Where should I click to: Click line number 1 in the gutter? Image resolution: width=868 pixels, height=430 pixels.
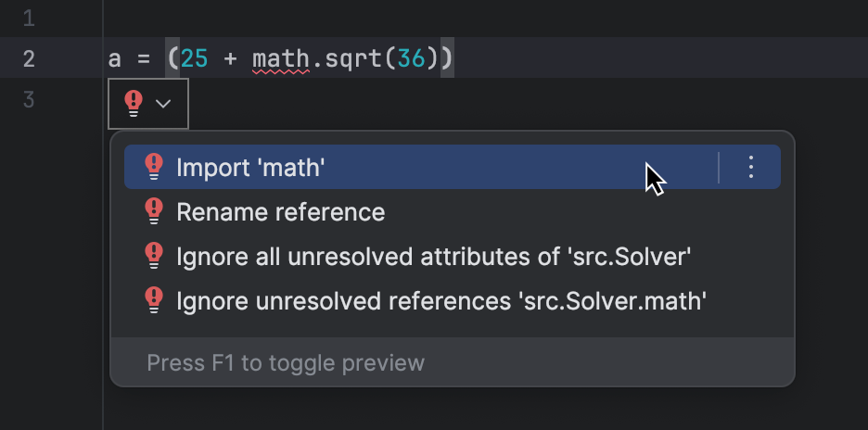click(28, 19)
